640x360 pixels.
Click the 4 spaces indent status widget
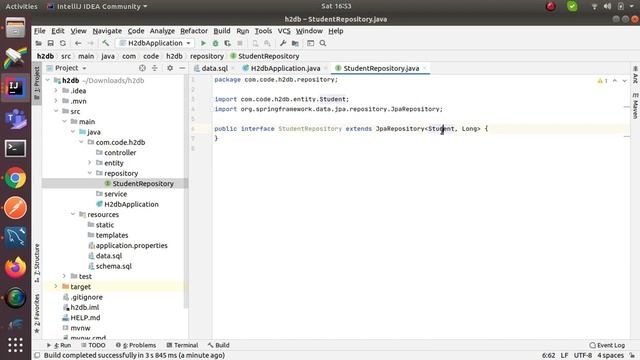click(x=611, y=356)
